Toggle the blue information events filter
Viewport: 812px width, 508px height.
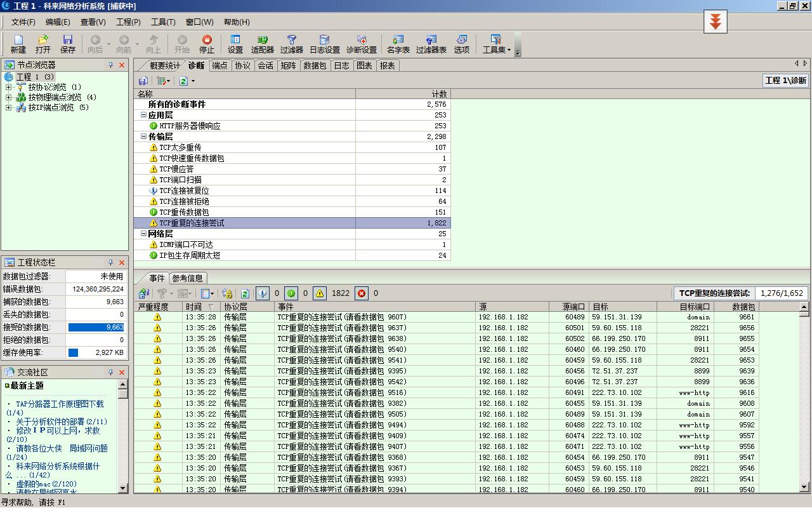[263, 293]
